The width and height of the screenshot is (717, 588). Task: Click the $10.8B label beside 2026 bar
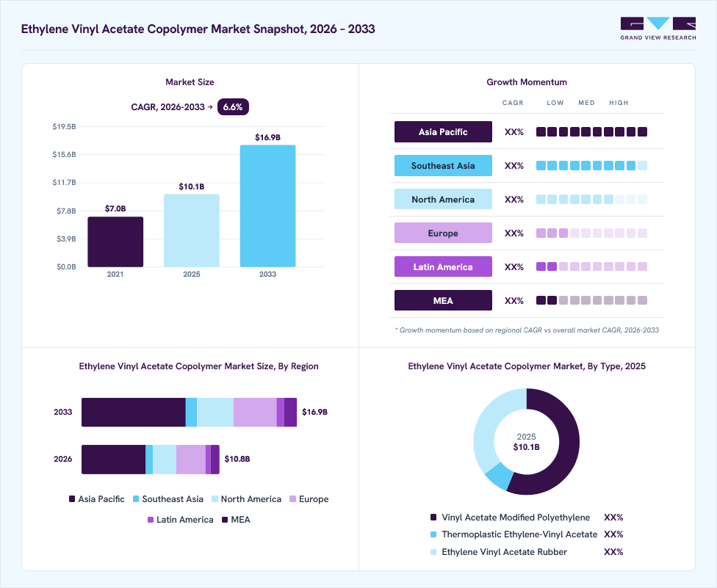coord(237,459)
